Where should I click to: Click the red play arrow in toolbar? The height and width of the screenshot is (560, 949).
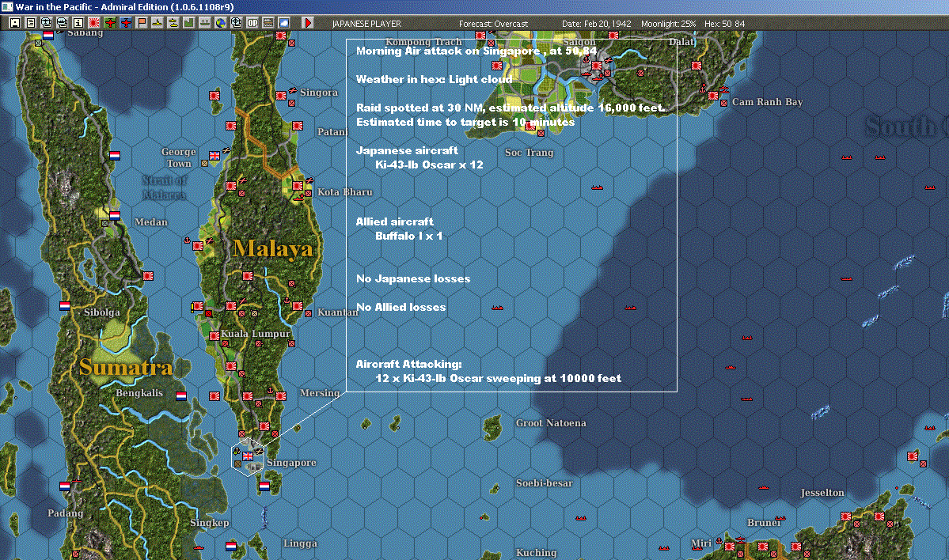click(307, 23)
